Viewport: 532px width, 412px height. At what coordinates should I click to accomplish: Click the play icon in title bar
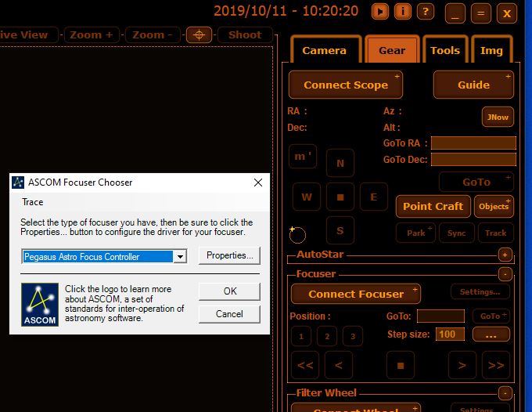[379, 11]
